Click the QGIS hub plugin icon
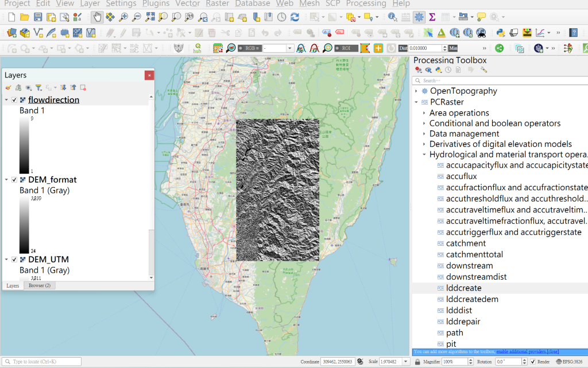Viewport: 588px width, 368px height. tap(198, 48)
